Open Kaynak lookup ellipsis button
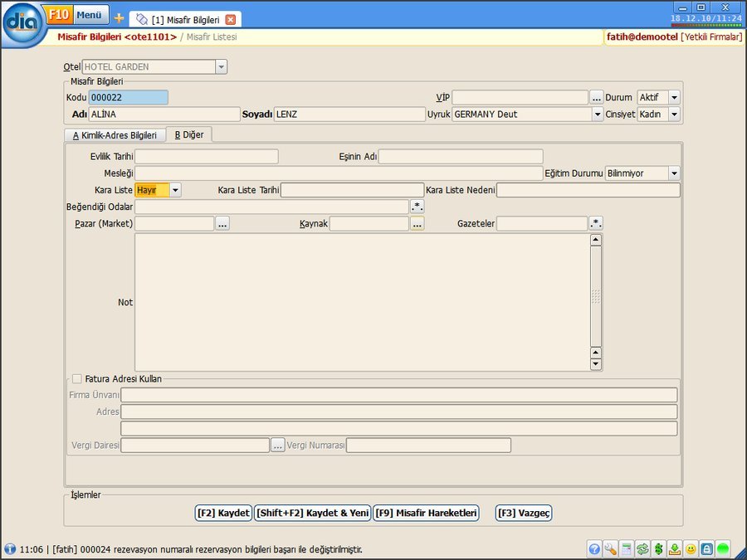Viewport: 747px width, 560px height. pyautogui.click(x=417, y=223)
